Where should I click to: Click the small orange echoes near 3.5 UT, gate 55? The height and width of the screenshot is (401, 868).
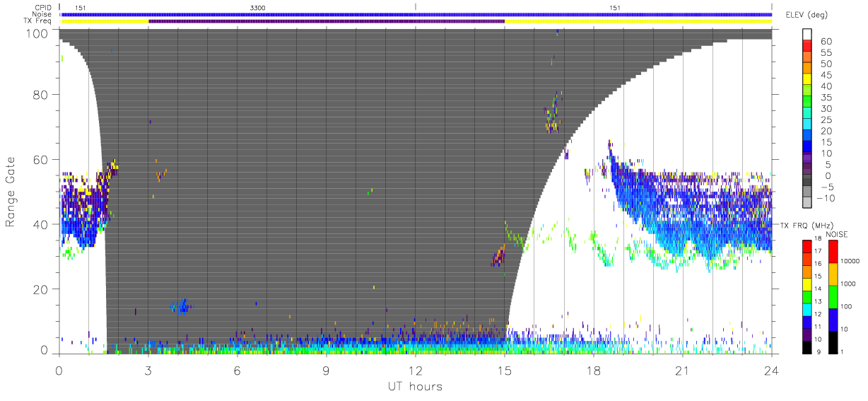(x=162, y=174)
